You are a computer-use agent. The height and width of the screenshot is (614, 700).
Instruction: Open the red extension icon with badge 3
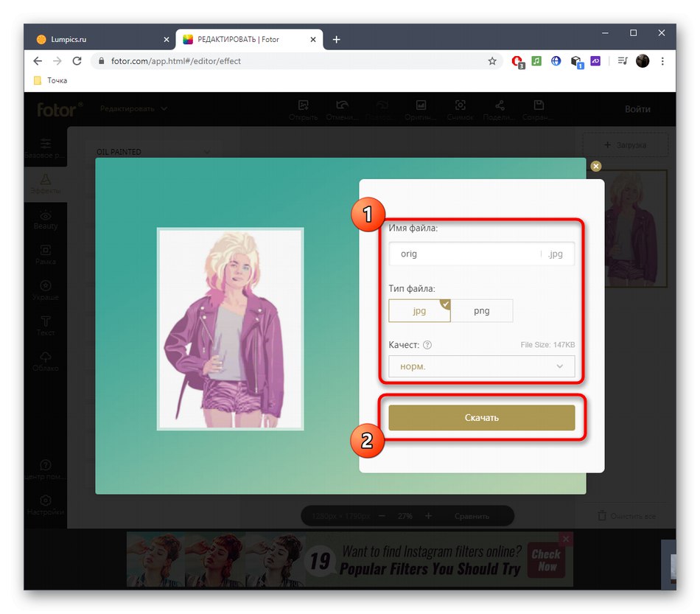518,62
